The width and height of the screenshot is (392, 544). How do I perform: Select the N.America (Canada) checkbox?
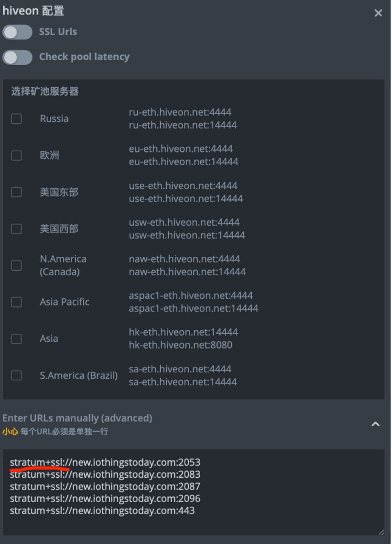tap(16, 265)
